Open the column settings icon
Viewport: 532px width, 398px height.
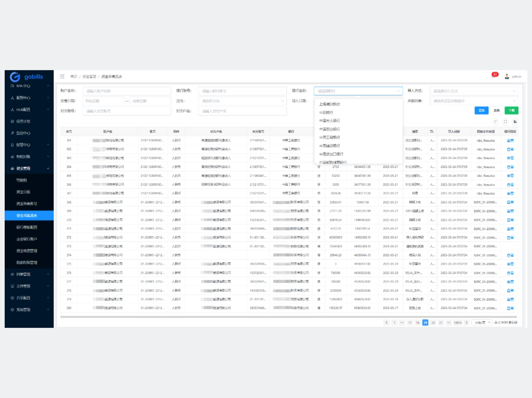pos(515,121)
